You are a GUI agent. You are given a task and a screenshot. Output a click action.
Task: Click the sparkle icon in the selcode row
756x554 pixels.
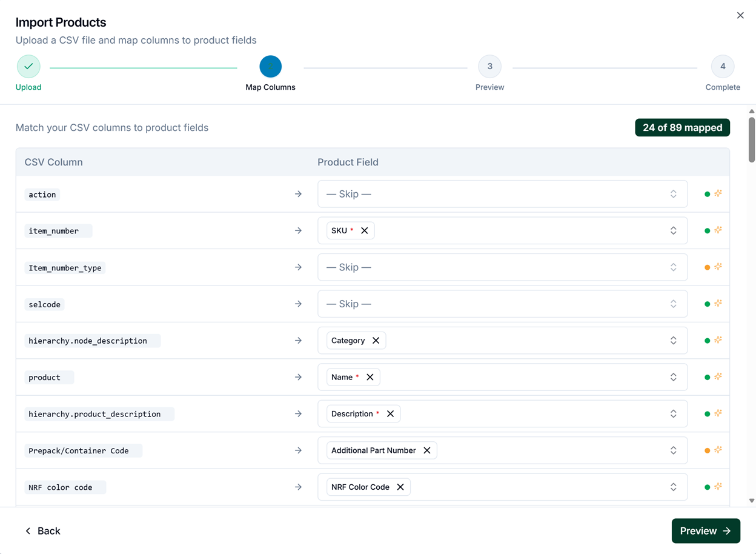point(718,304)
